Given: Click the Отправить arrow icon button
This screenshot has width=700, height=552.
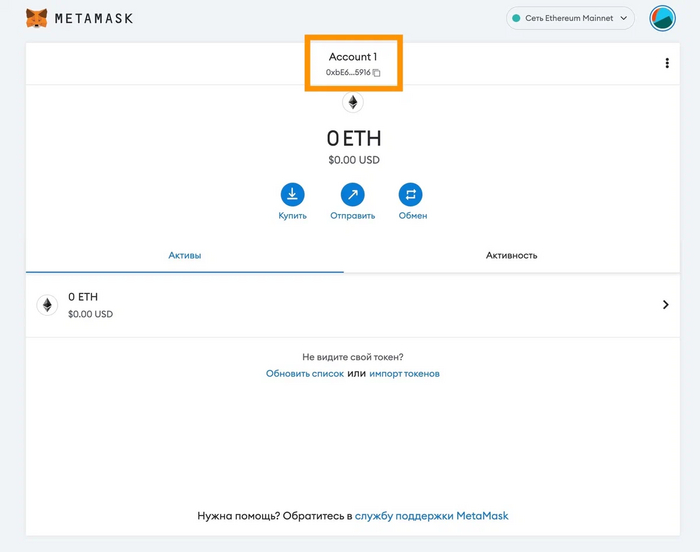Looking at the screenshot, I should pyautogui.click(x=352, y=194).
